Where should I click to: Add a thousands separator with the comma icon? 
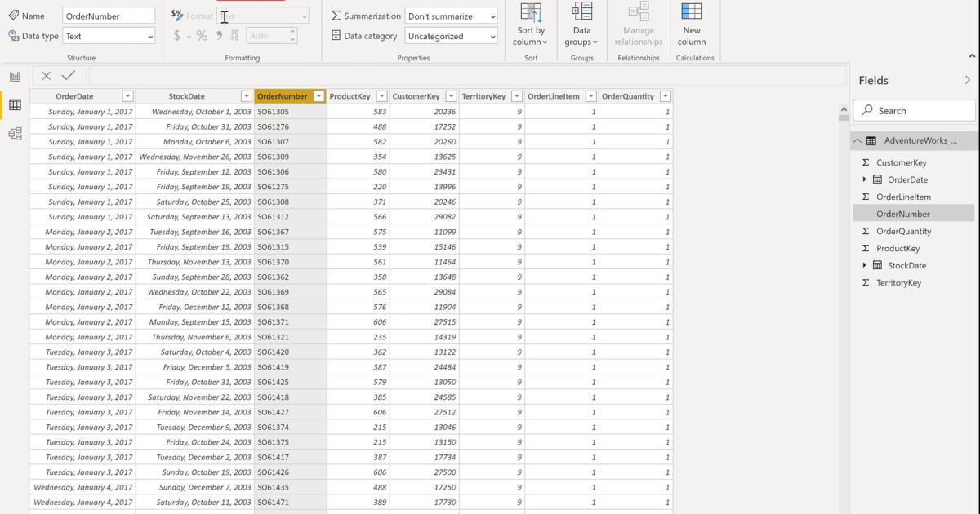click(x=219, y=36)
